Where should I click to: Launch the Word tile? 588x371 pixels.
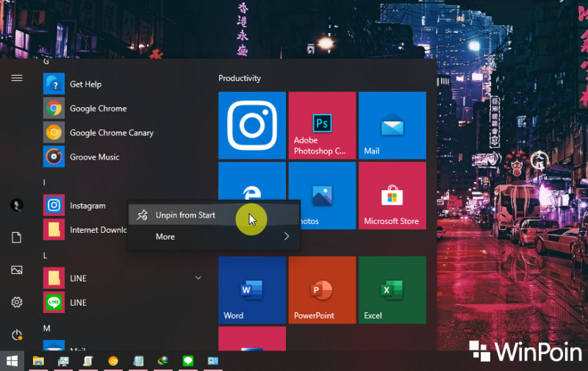coord(252,290)
